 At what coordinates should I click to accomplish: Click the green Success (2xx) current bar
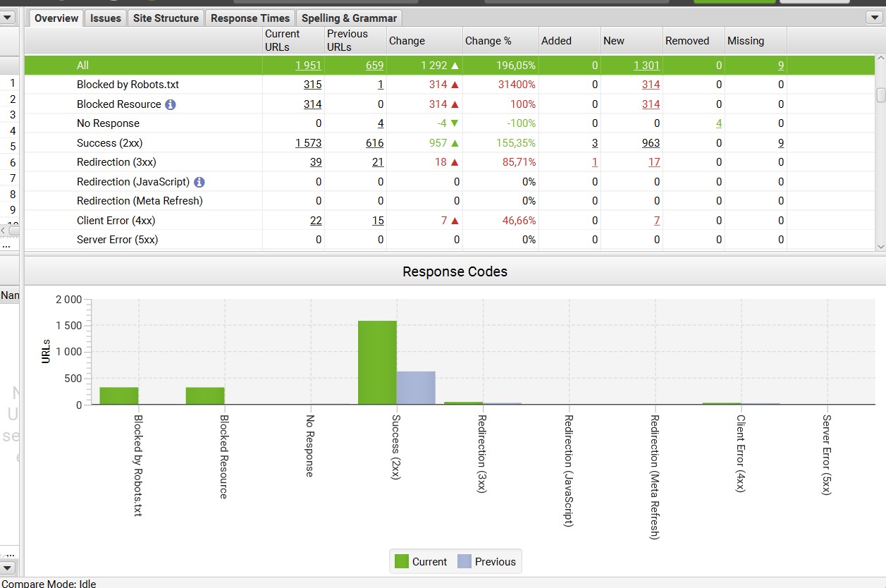pos(377,363)
